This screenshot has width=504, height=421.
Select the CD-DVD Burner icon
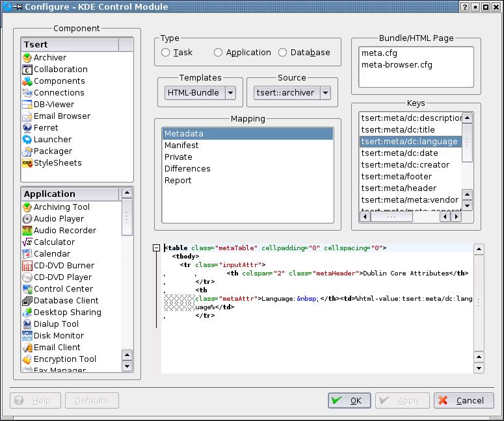(x=27, y=266)
